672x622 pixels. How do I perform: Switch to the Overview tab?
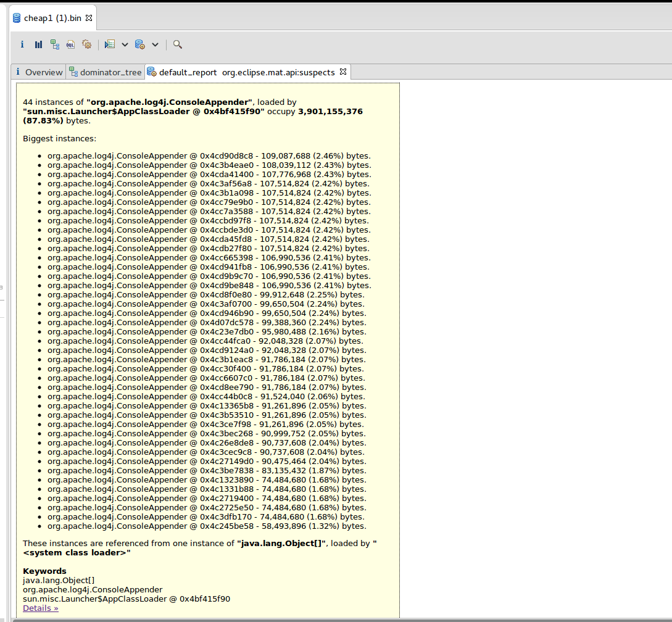point(39,72)
